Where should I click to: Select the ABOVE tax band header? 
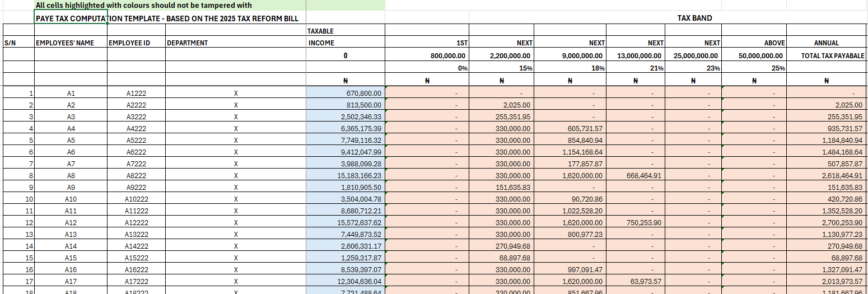[754, 43]
